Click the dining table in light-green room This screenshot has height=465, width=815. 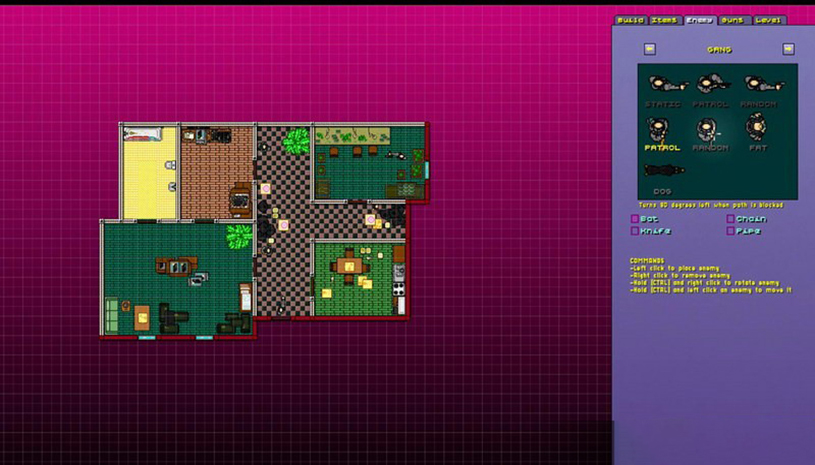coord(349,265)
